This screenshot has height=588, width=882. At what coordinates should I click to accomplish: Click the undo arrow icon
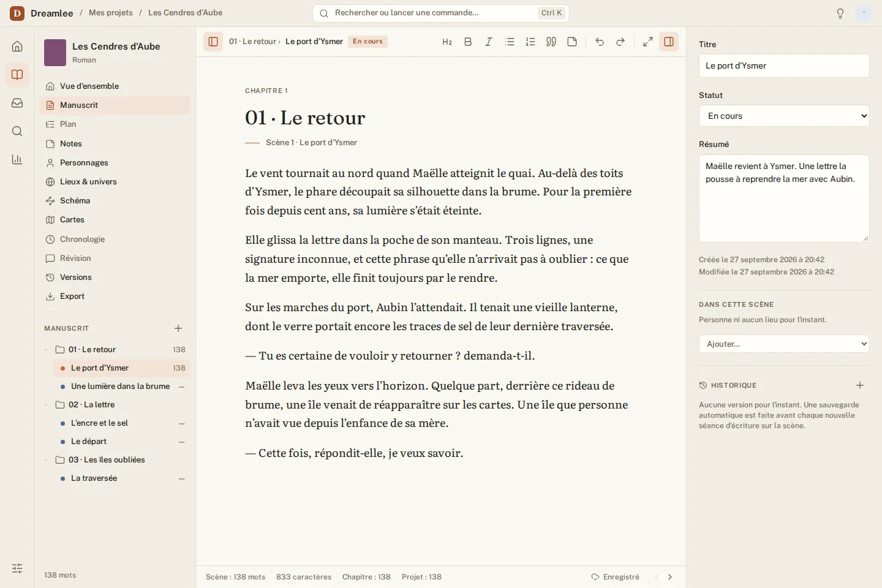coord(600,42)
